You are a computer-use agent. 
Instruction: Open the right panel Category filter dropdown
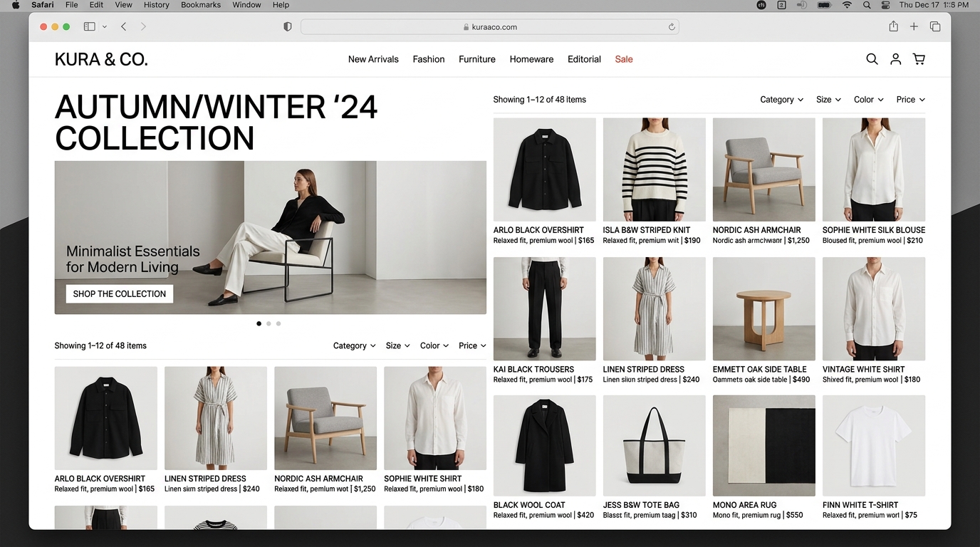click(x=781, y=100)
